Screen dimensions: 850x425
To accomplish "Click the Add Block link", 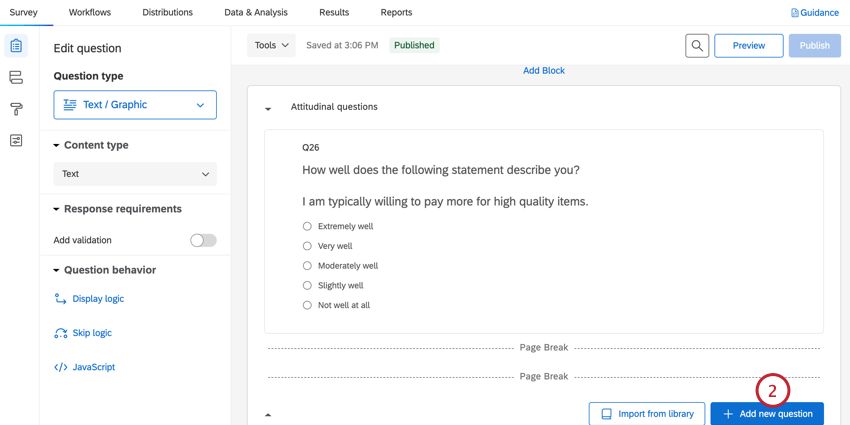I will (x=544, y=71).
